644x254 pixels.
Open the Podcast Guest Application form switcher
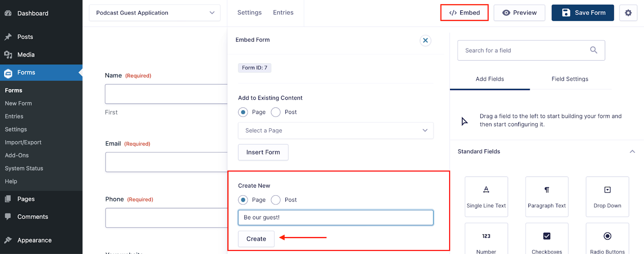pyautogui.click(x=155, y=13)
